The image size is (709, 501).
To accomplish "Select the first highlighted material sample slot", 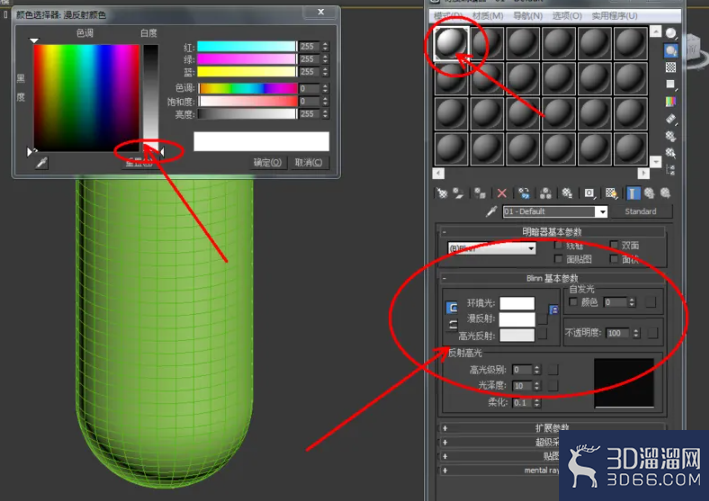I will [x=451, y=43].
